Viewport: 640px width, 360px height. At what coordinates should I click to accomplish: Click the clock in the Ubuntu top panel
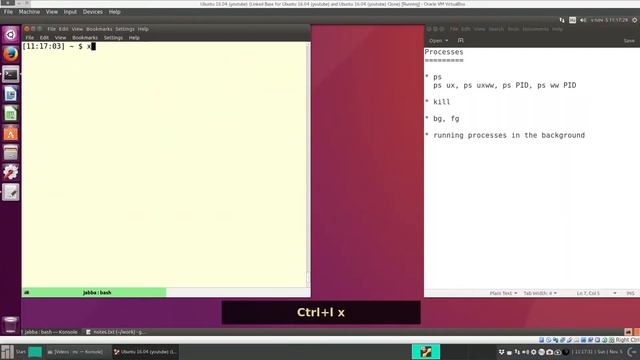click(x=609, y=20)
